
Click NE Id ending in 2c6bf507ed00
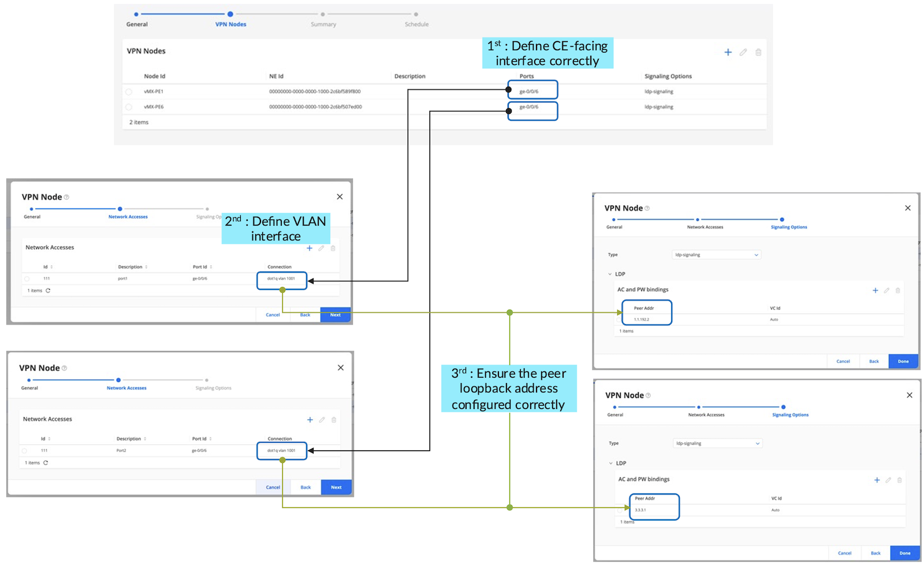[x=315, y=107]
